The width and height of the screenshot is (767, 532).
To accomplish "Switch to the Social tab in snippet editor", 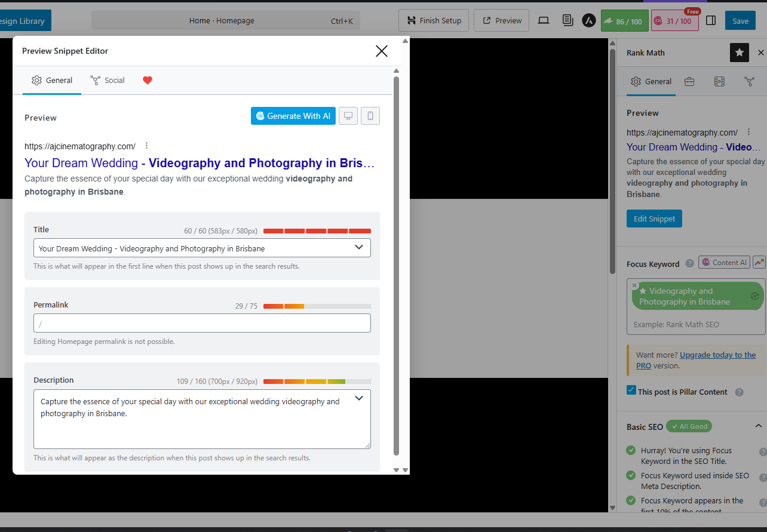I will pos(108,80).
